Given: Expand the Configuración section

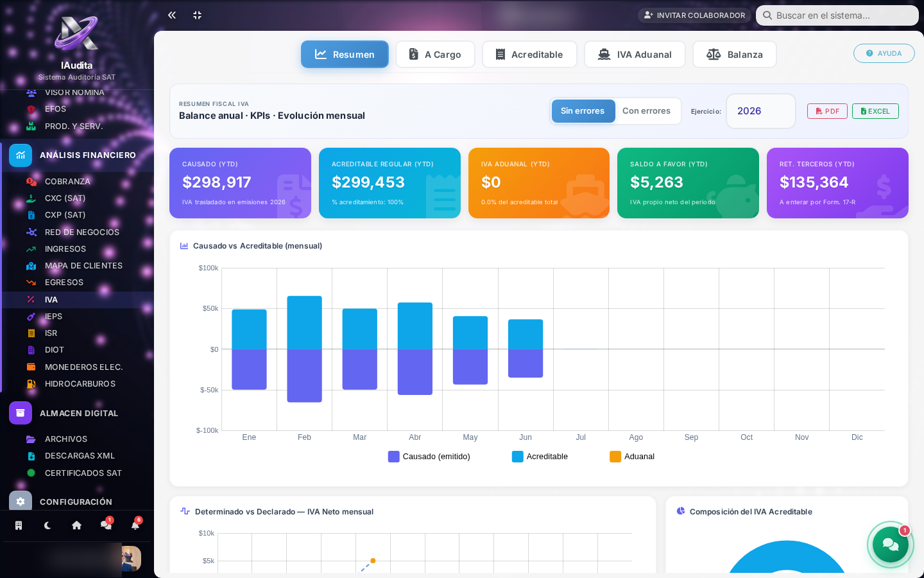Looking at the screenshot, I should (77, 502).
